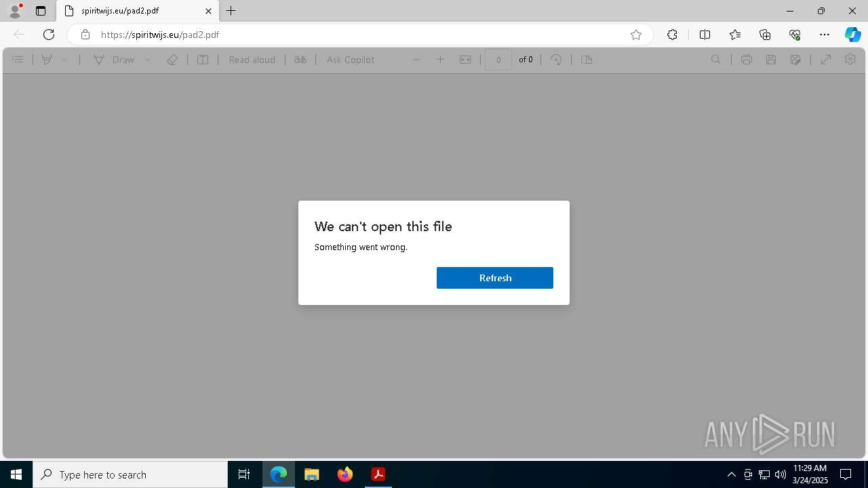The width and height of the screenshot is (868, 488).
Task: Expand highlight color dropdown arrow
Action: (64, 60)
